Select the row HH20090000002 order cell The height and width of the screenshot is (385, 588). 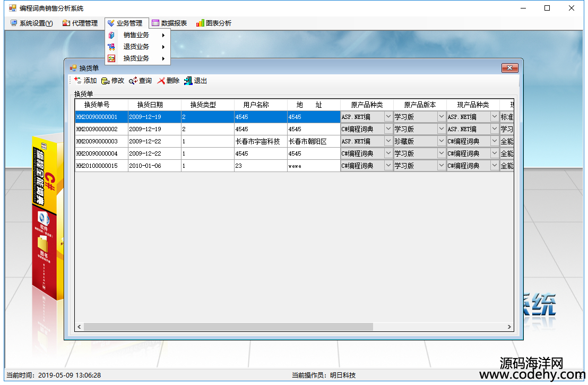tap(101, 129)
